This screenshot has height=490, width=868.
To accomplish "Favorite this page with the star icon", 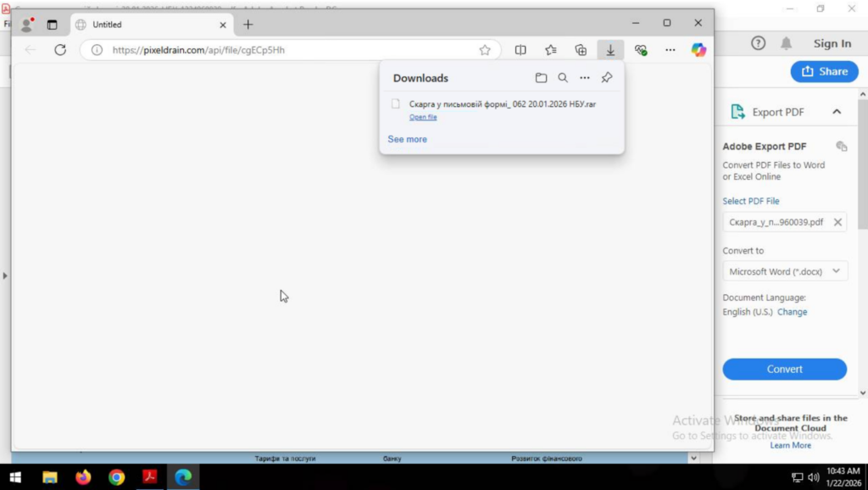I will coord(485,50).
